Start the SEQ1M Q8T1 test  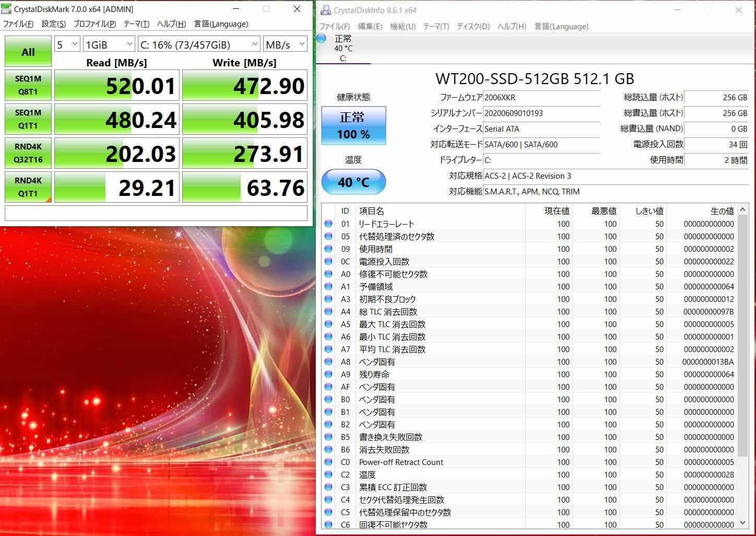point(28,85)
